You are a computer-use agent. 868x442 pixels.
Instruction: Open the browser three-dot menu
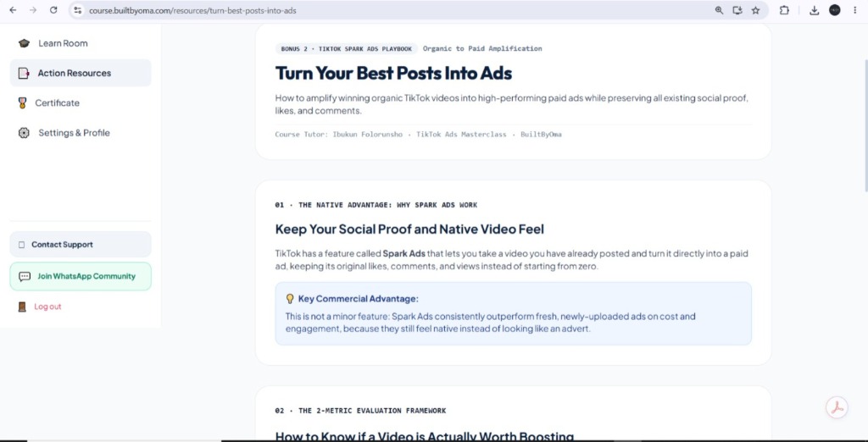855,10
